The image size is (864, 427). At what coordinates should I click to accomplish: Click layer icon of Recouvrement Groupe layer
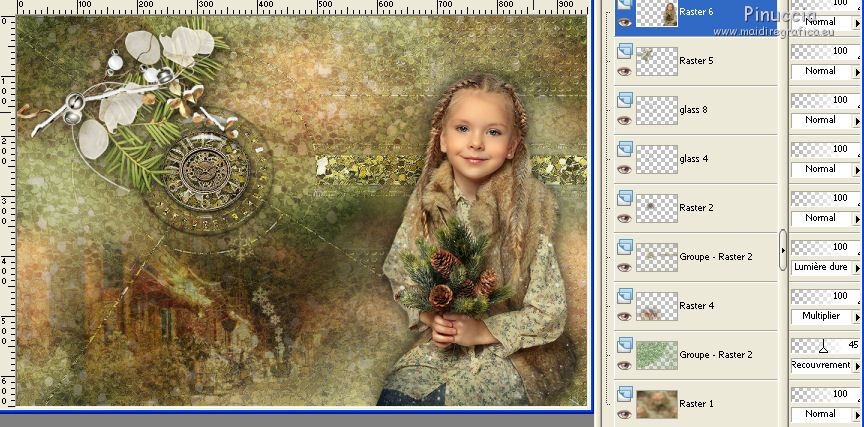624,345
